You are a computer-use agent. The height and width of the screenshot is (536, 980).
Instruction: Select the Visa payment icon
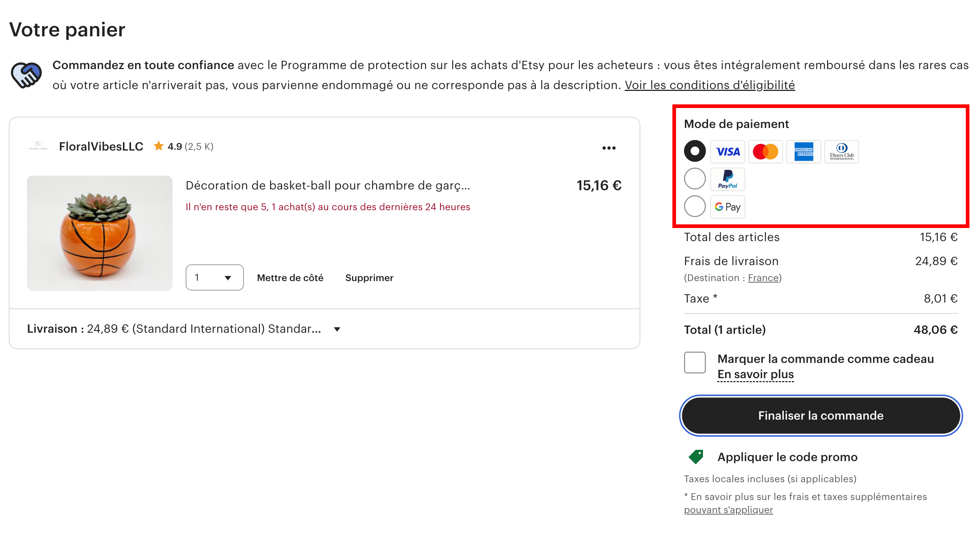pos(728,152)
